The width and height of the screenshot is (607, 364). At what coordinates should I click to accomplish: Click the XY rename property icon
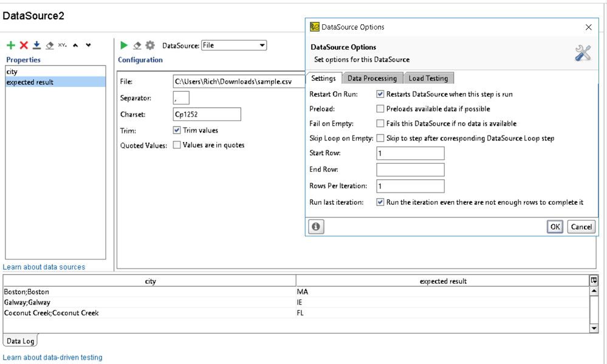[62, 46]
